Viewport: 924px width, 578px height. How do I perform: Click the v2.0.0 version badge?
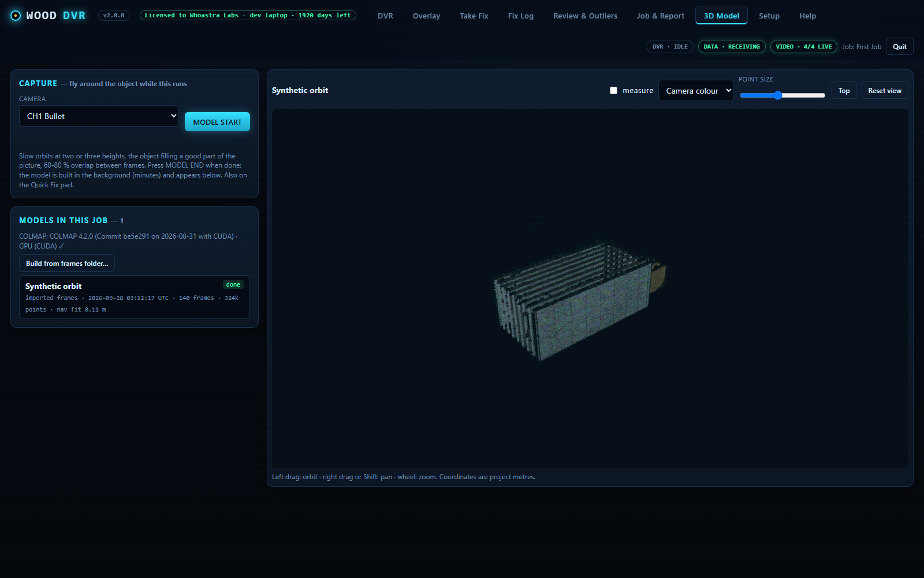pos(114,16)
